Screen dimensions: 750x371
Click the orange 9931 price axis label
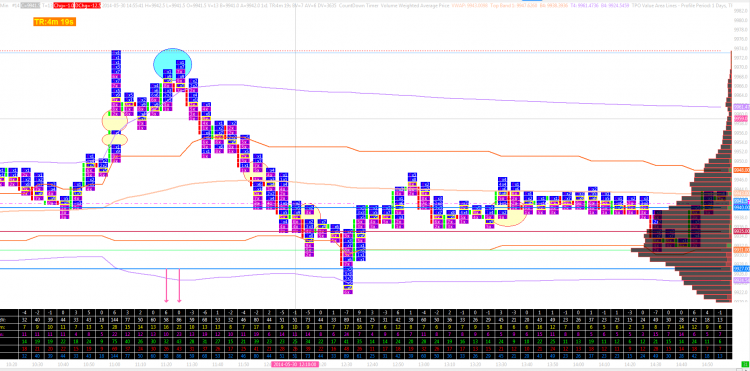[741, 250]
